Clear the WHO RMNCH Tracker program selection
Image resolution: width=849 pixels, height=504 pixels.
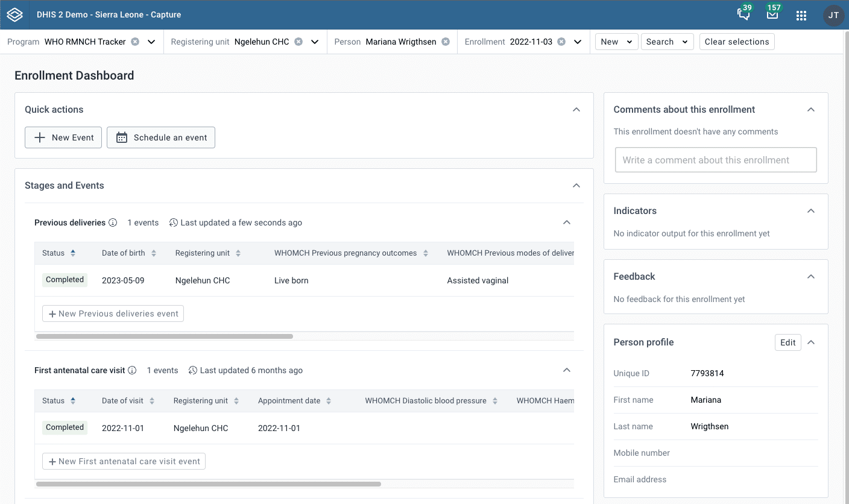135,42
